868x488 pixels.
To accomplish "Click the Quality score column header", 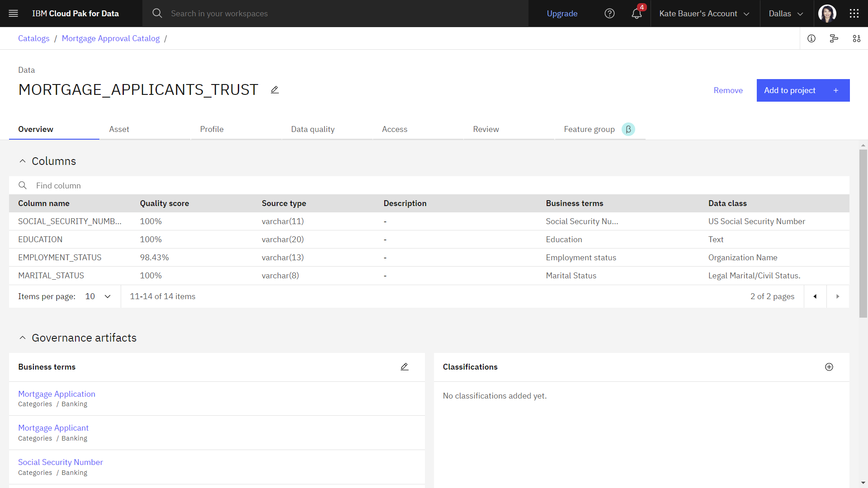I will 165,203.
